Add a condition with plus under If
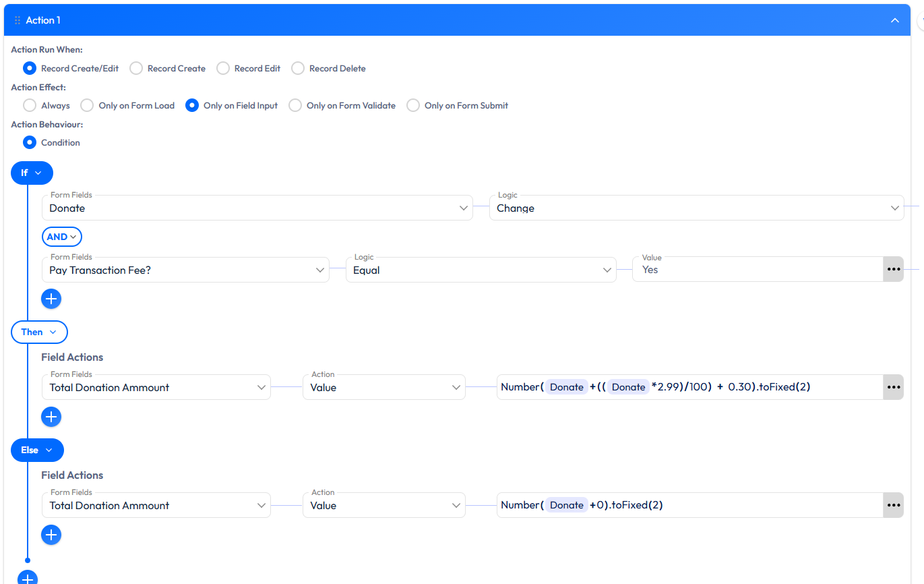 tap(51, 299)
